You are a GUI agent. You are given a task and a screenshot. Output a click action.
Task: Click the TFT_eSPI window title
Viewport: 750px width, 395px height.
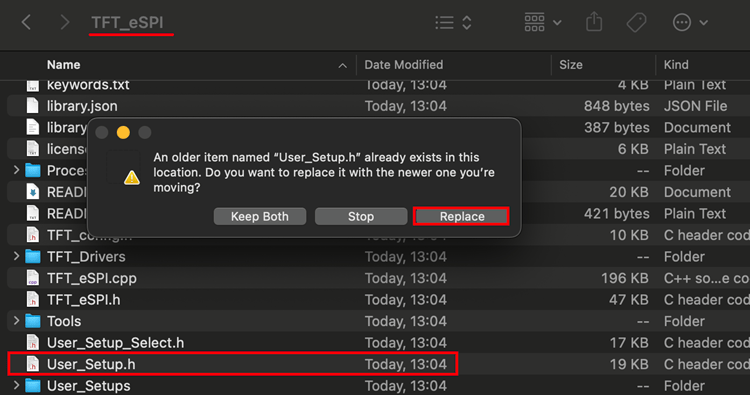[x=127, y=22]
